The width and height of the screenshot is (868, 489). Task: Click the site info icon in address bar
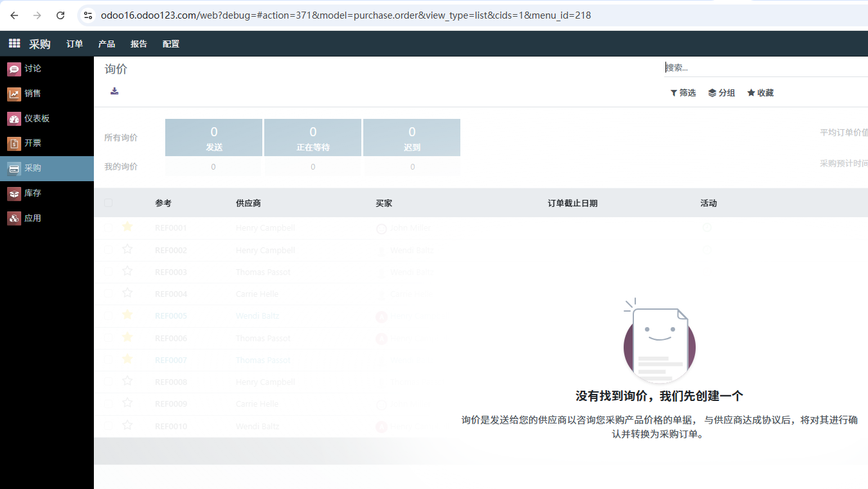[x=89, y=15]
